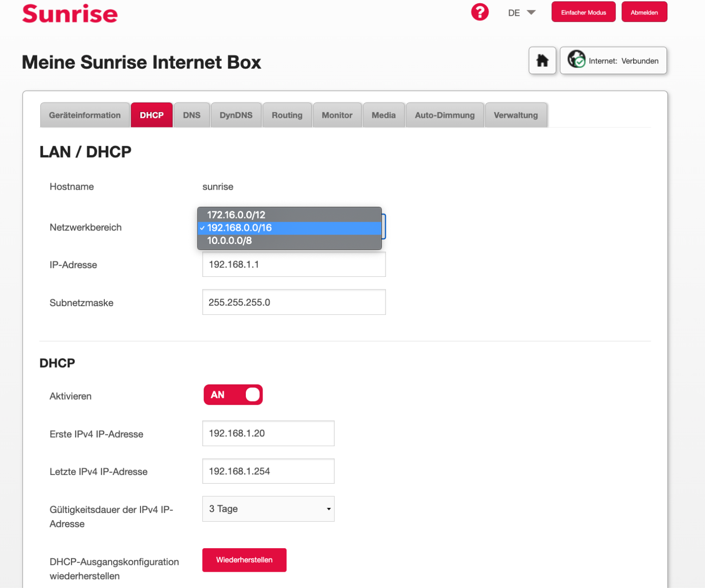Click the Internet connected globe icon
Image resolution: width=705 pixels, height=588 pixels.
click(577, 60)
